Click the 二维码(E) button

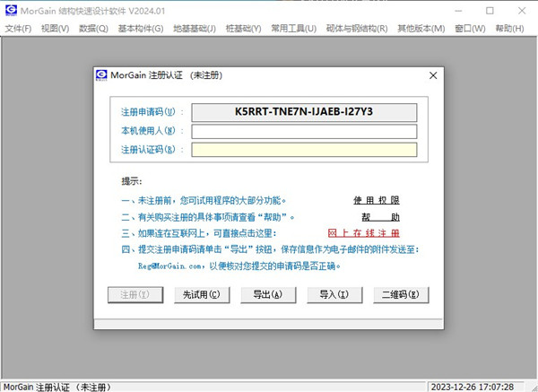pyautogui.click(x=401, y=295)
